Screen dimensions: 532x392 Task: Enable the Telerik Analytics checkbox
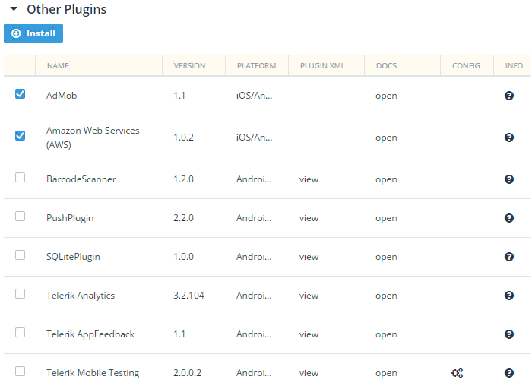20,294
